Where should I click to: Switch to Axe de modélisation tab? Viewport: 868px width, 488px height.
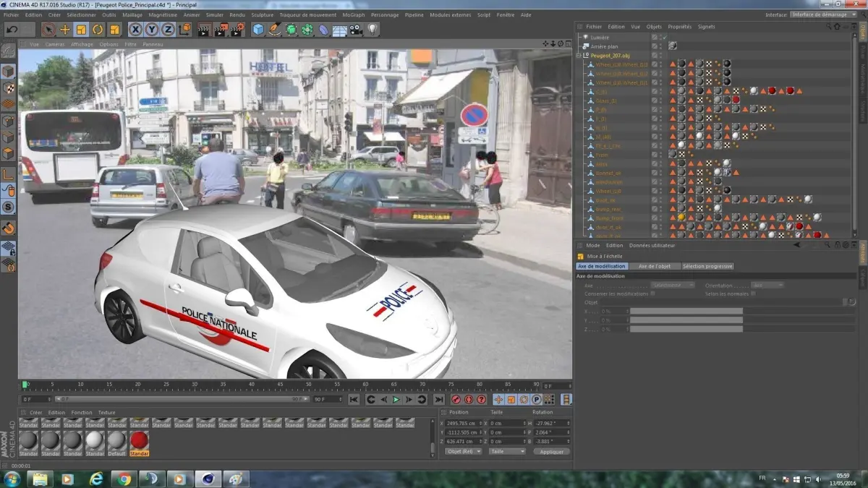point(602,266)
